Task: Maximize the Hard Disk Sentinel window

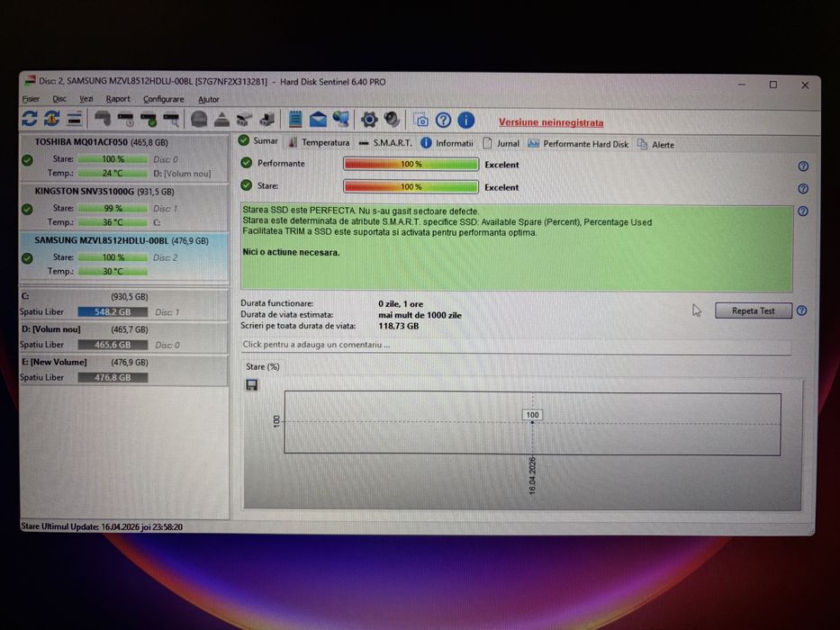Action: (x=773, y=85)
